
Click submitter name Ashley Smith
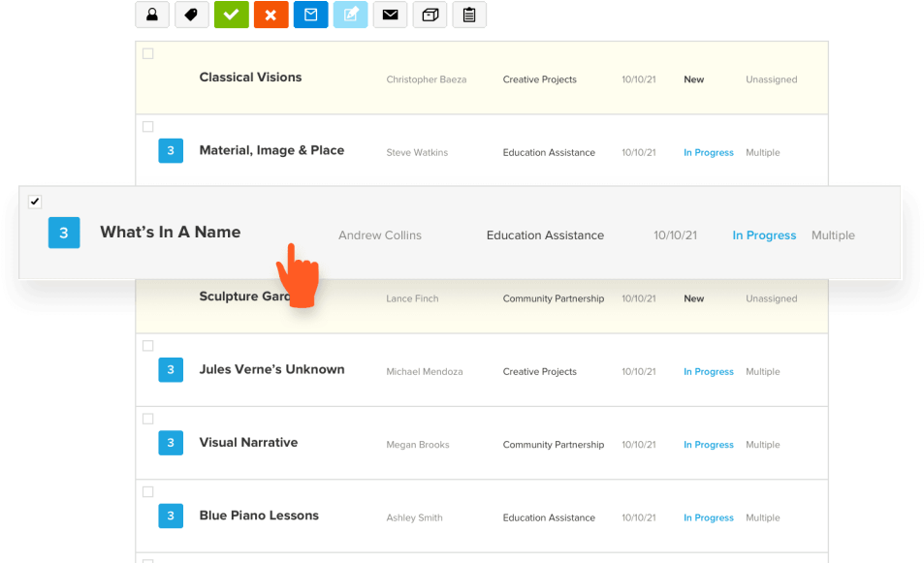[x=414, y=517]
